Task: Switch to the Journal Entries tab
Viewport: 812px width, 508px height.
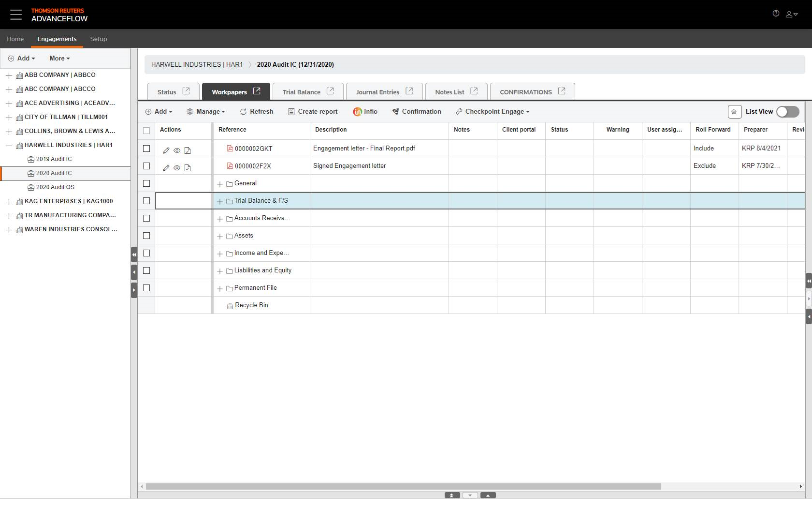Action: point(377,92)
